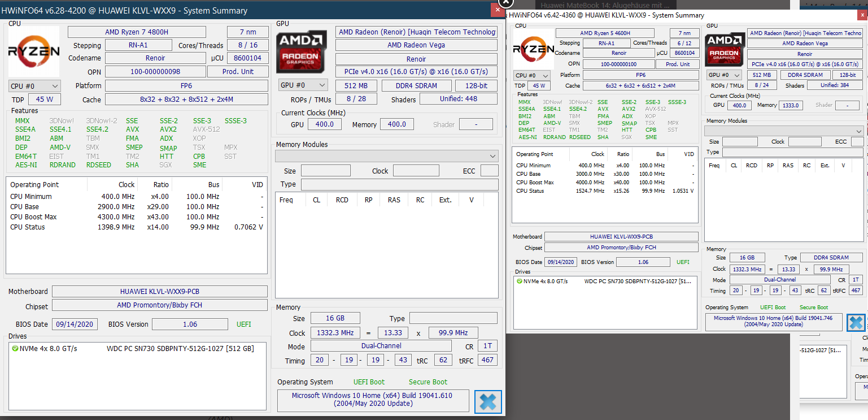Click the BIOS Date 09/14/2020 field in the v6.28 window
The width and height of the screenshot is (868, 420).
(x=75, y=324)
